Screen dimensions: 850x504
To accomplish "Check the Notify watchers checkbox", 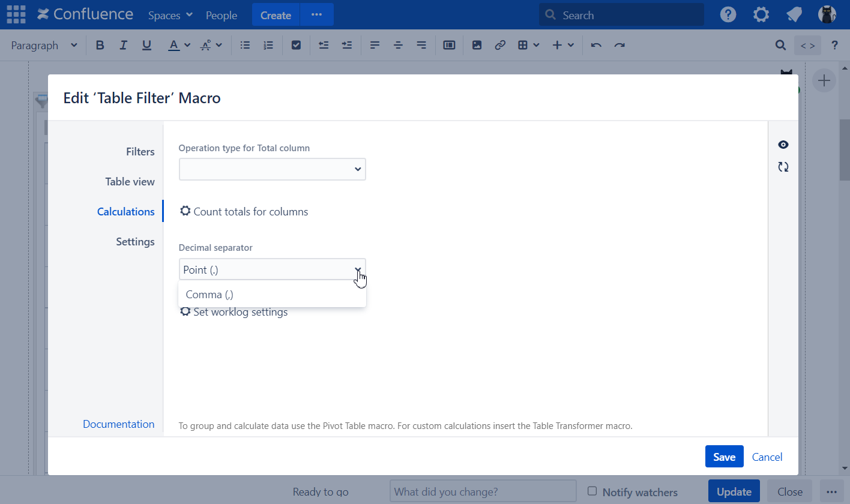I will (x=592, y=491).
